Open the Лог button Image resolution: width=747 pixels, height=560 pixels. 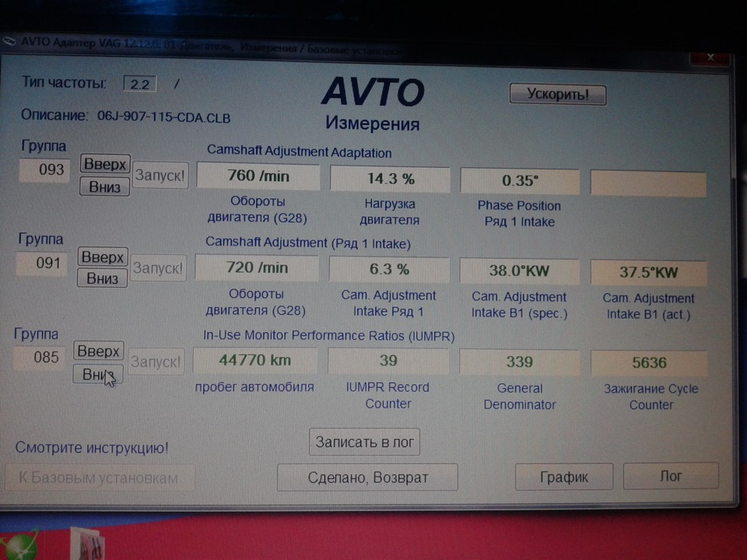click(x=671, y=476)
